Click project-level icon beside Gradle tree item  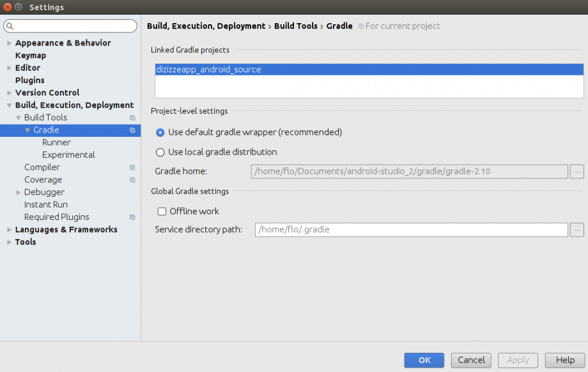(x=132, y=130)
